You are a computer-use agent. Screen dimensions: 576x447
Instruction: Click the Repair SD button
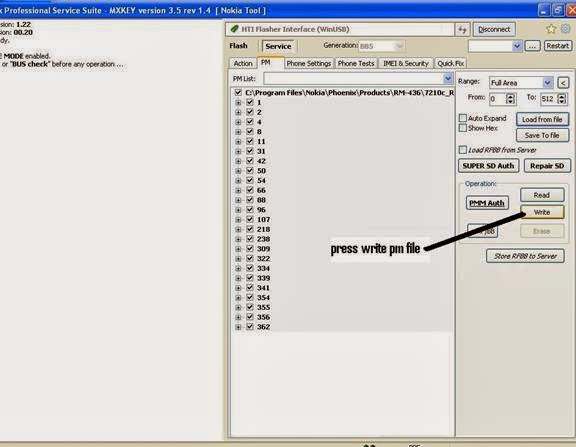coord(547,166)
